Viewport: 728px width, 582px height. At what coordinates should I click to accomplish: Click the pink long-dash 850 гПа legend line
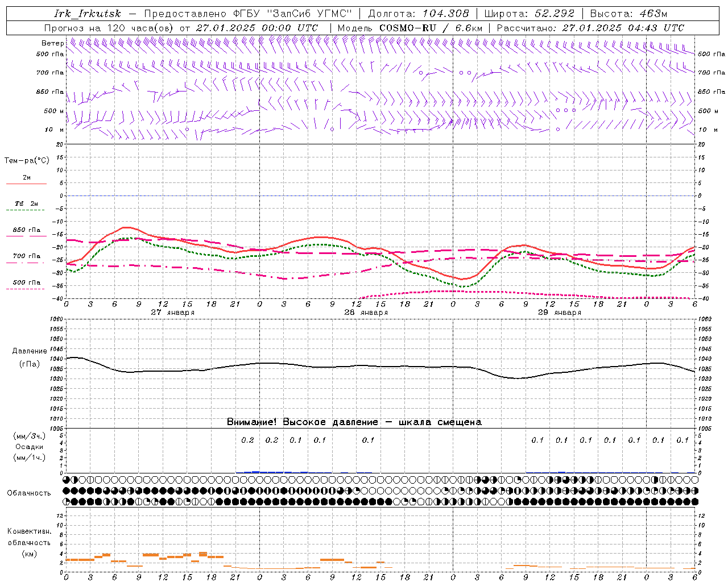27,236
